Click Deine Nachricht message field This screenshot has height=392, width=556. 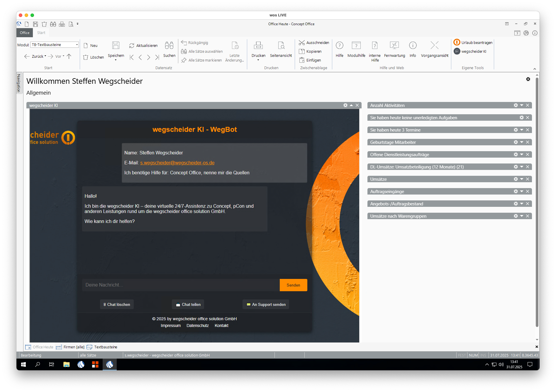(181, 285)
